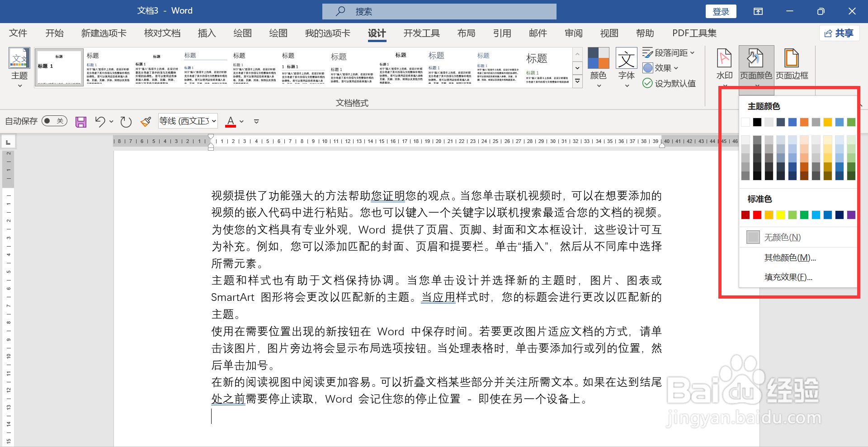Pick the green theme color swatch
Viewport: 868px width, 447px height.
tap(851, 122)
